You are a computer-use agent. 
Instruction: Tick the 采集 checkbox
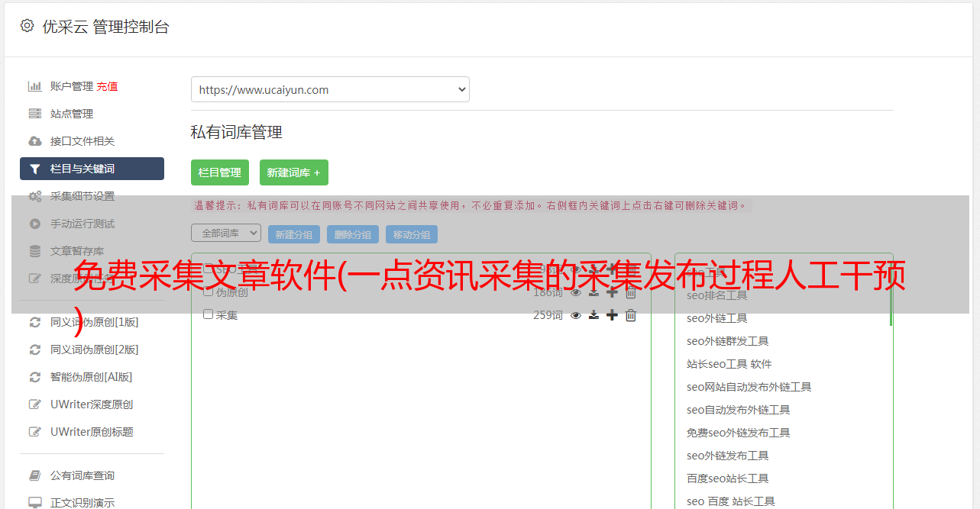pos(208,314)
